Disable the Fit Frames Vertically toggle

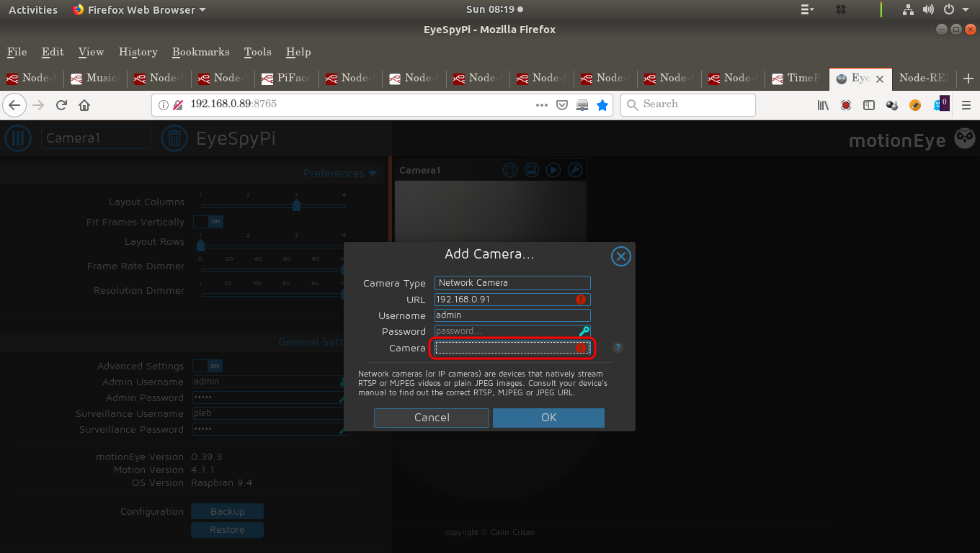(x=208, y=222)
